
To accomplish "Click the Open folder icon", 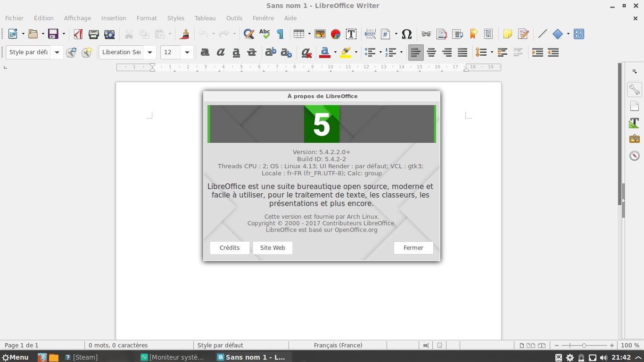I will click(33, 34).
